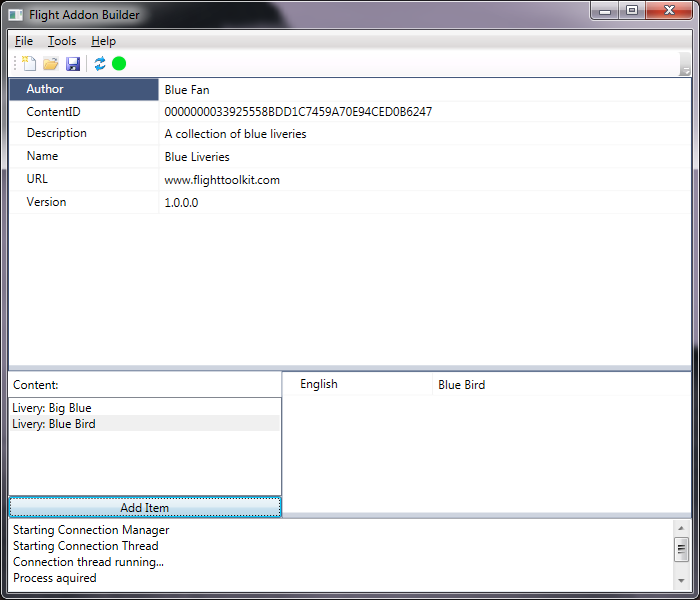Click the toolbar drag grip handle
Screen dimensions: 700x600
pos(15,63)
